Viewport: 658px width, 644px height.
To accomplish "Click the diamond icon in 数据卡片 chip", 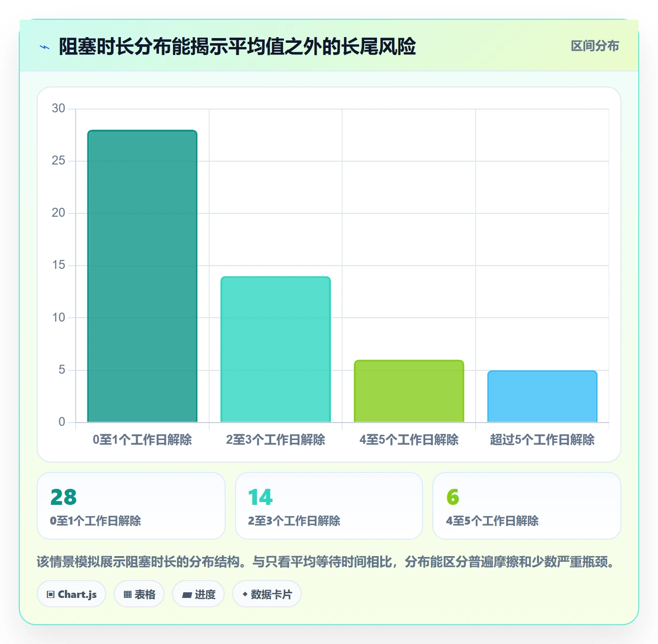I will [245, 594].
